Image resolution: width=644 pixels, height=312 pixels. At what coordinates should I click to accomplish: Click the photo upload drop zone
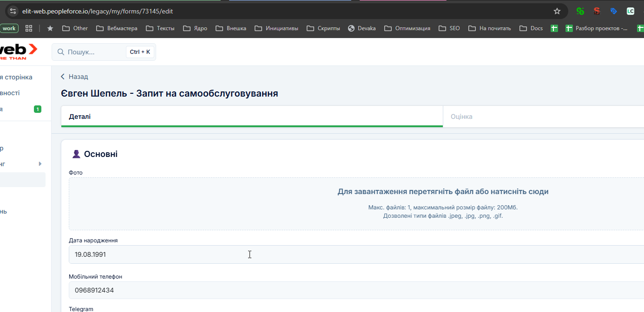356,204
